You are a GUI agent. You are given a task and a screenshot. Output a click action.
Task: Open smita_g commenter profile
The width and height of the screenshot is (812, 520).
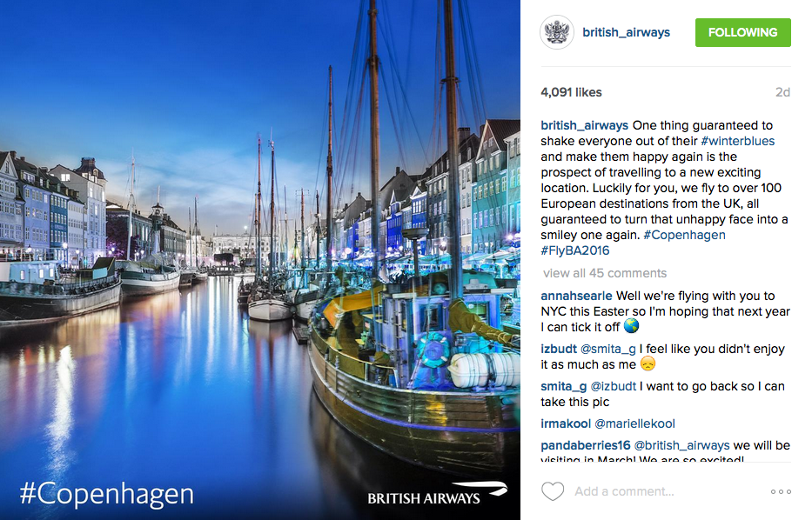point(563,386)
